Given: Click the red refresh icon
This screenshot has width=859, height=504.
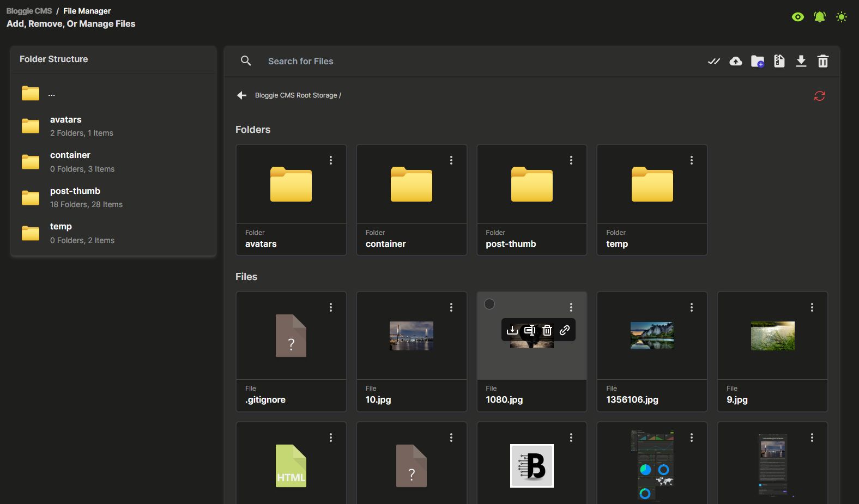Looking at the screenshot, I should point(819,96).
